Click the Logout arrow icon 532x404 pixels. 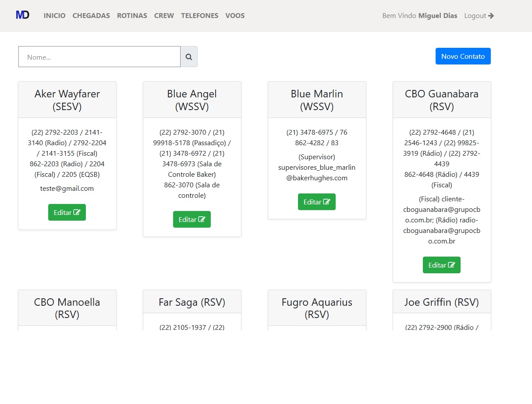click(x=491, y=16)
